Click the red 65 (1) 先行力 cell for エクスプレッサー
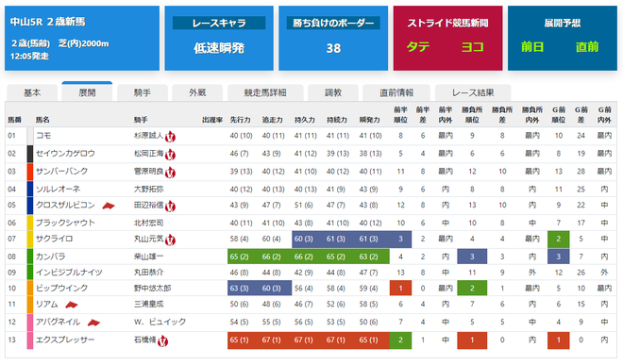 (244, 340)
